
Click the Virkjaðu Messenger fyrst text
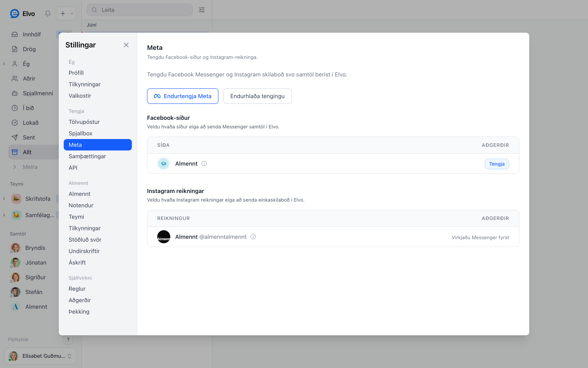tap(480, 237)
